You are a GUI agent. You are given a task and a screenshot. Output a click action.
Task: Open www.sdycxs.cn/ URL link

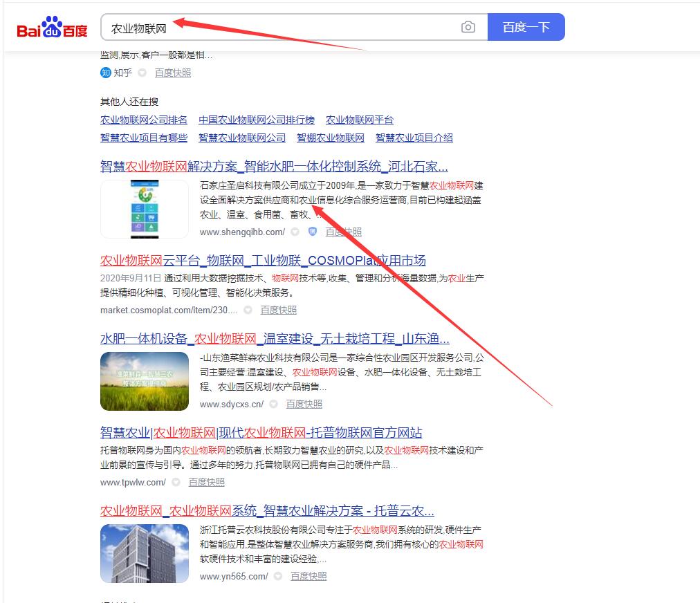232,405
